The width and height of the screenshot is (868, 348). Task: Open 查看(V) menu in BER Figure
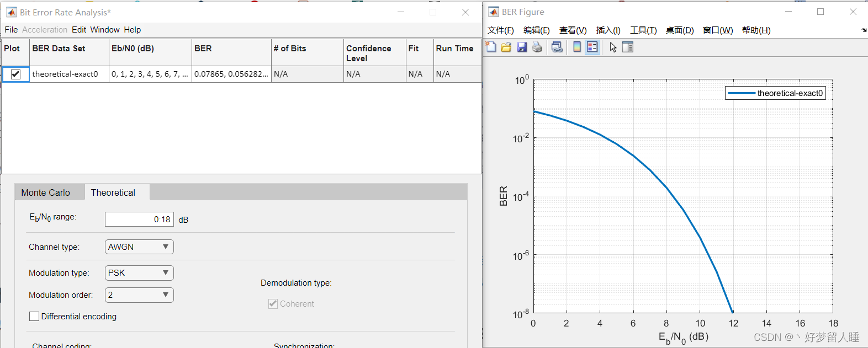[x=573, y=30]
